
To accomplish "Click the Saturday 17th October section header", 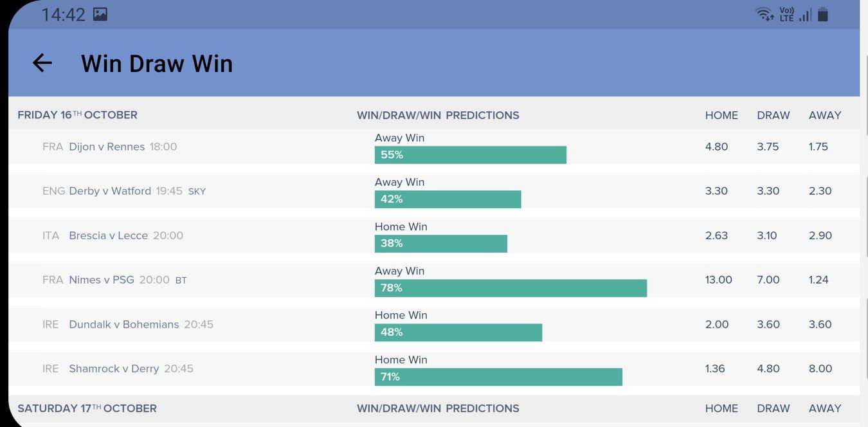I will tap(87, 408).
